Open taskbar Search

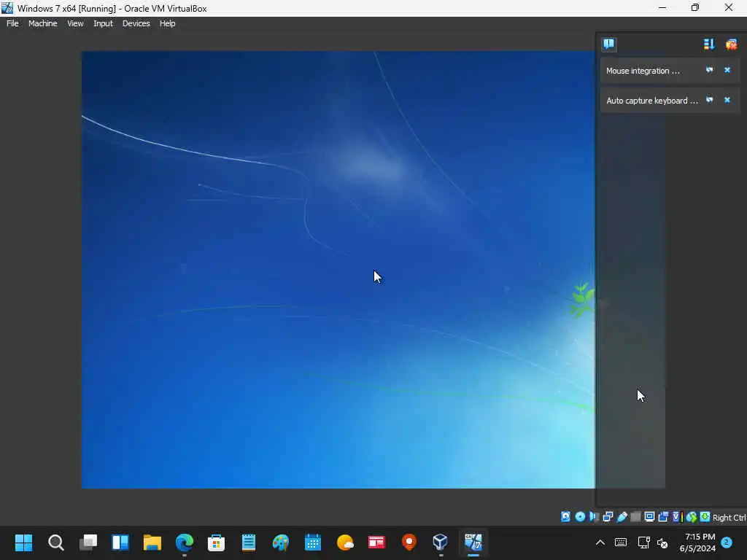click(x=55, y=542)
